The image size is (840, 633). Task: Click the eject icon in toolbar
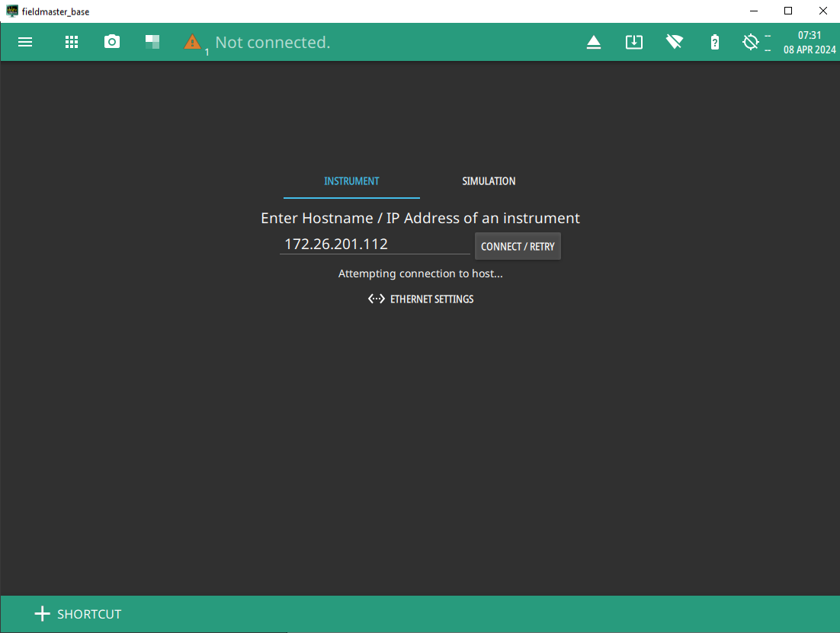coord(594,43)
